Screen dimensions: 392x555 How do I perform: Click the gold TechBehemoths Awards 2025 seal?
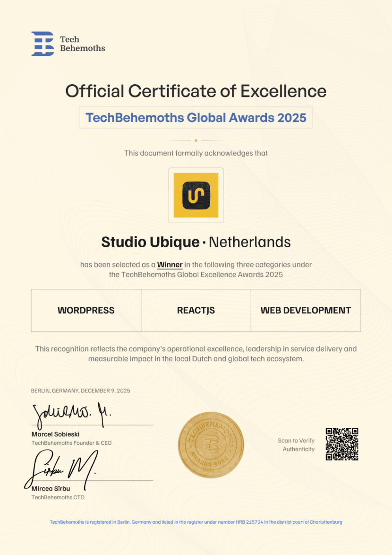pos(211,444)
